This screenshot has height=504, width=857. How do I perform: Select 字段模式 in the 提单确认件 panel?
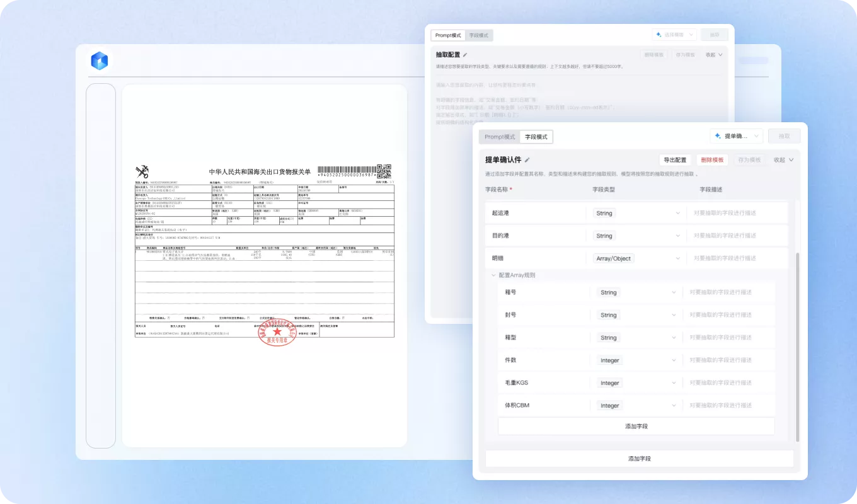pyautogui.click(x=536, y=137)
